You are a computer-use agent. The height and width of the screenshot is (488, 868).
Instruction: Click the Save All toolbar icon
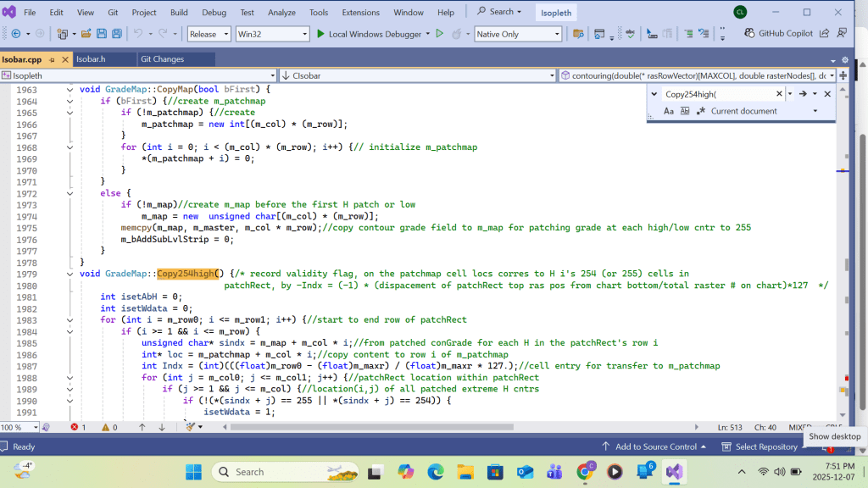[116, 34]
